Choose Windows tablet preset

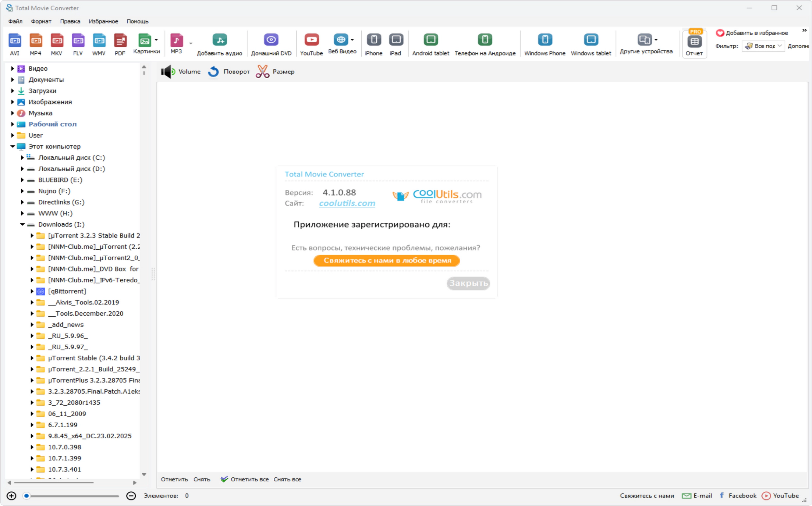(x=591, y=44)
